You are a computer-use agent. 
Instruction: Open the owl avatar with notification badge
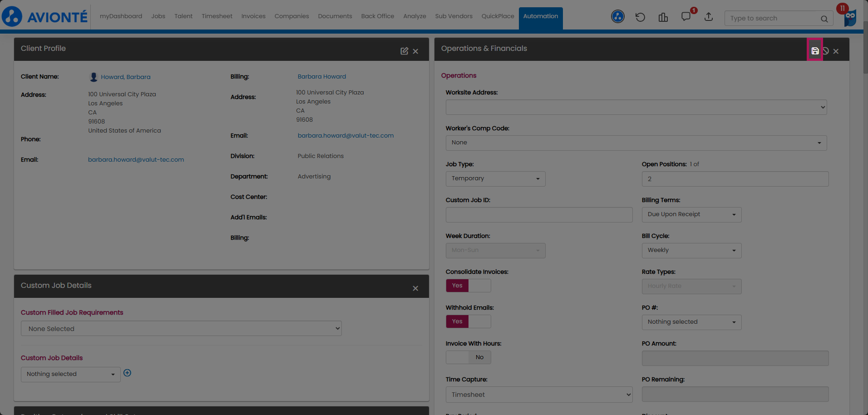[x=850, y=17]
